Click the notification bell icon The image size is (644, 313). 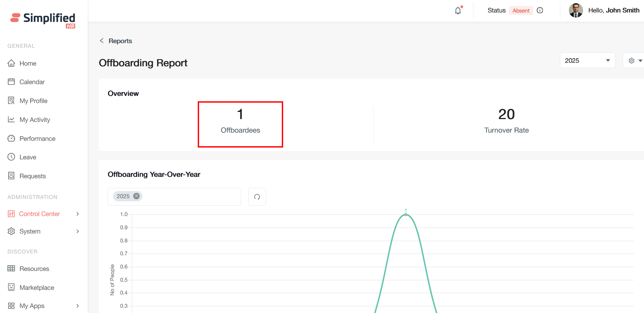(x=458, y=11)
